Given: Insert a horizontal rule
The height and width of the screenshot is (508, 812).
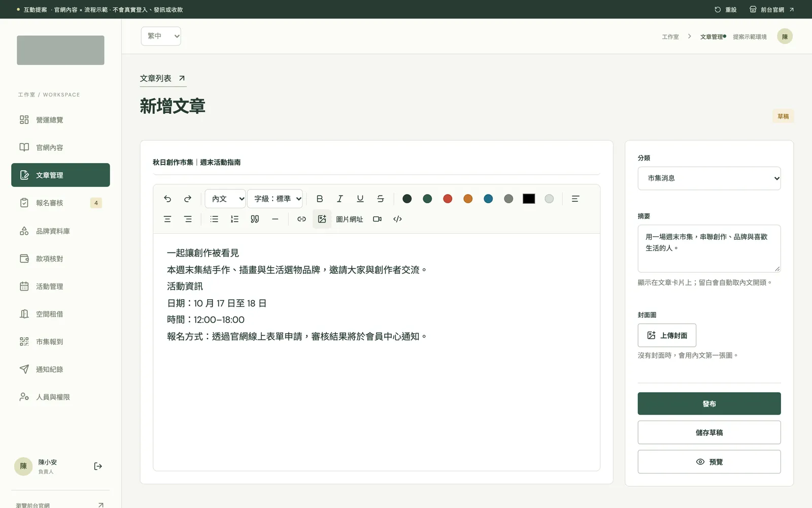Looking at the screenshot, I should 275,219.
